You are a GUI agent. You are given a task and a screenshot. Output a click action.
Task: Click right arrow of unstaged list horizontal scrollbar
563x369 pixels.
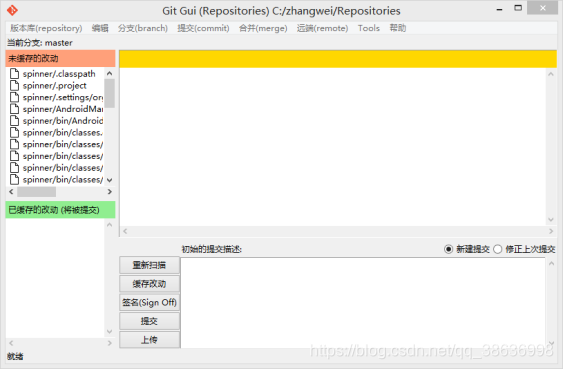[110, 192]
